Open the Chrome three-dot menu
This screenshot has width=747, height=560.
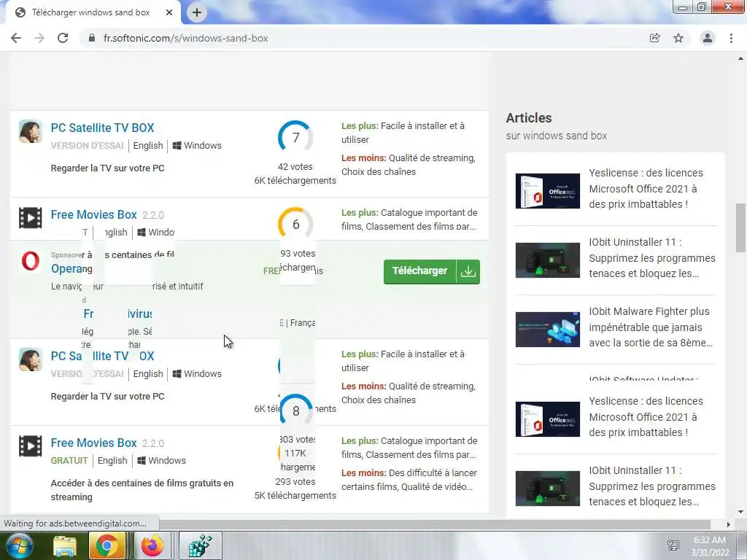[x=731, y=38]
